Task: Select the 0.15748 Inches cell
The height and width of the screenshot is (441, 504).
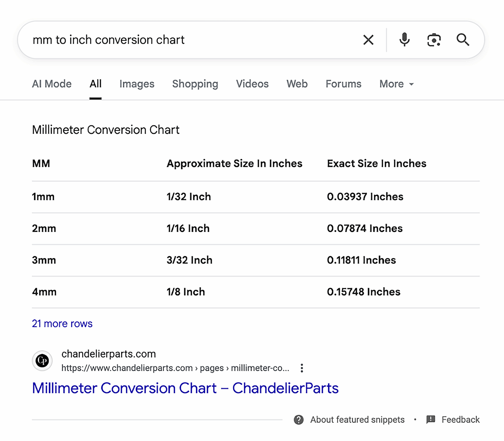Action: click(364, 292)
